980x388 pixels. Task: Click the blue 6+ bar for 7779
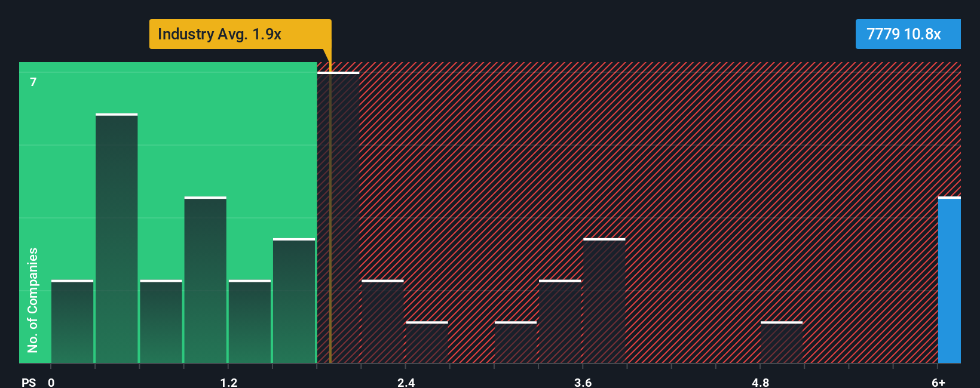[x=950, y=279]
